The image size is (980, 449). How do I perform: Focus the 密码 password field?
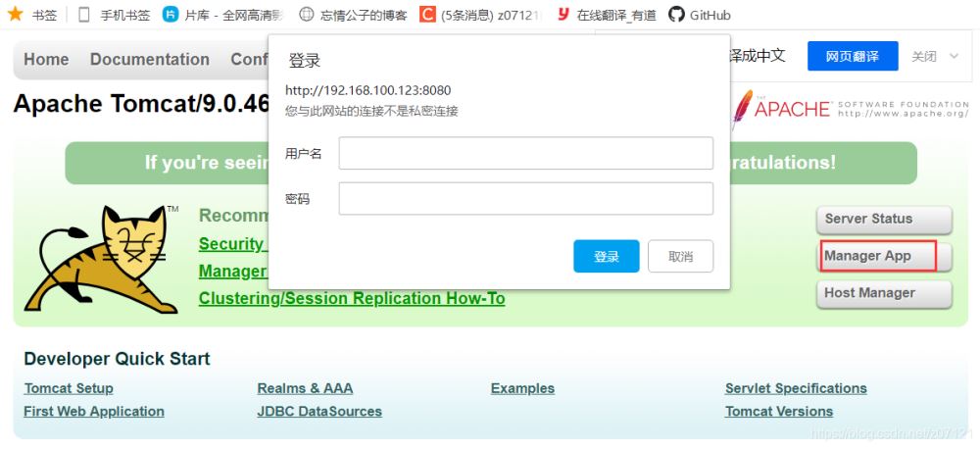pos(525,198)
